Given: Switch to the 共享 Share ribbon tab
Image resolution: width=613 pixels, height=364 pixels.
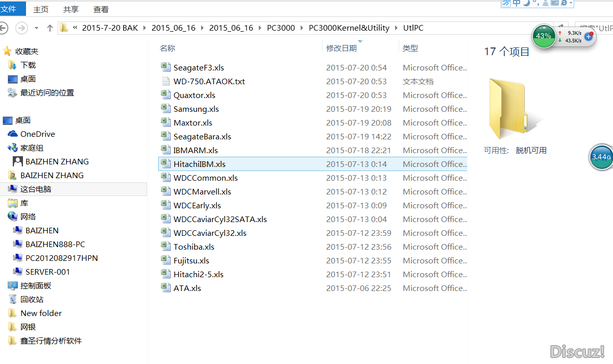Looking at the screenshot, I should pyautogui.click(x=71, y=9).
